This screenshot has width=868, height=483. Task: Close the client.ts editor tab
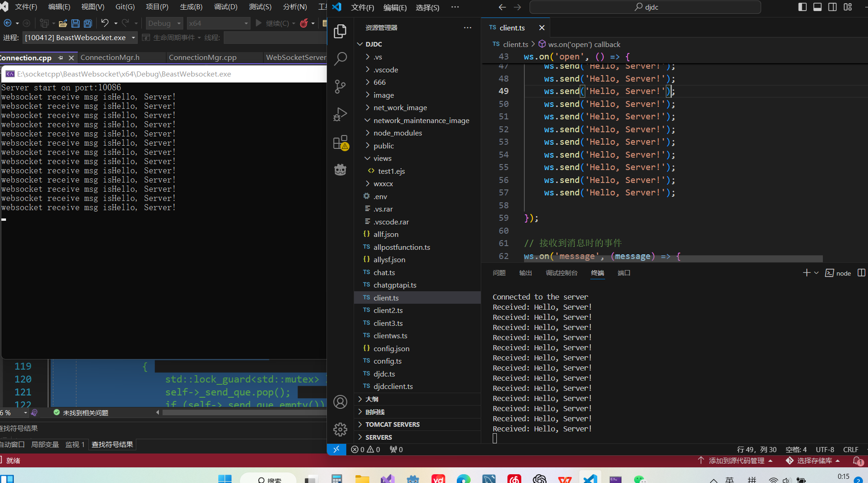point(542,28)
